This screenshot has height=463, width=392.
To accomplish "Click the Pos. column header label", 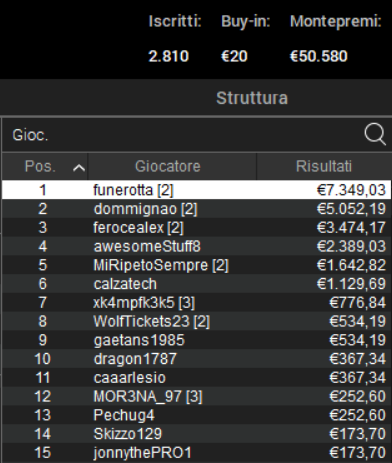I will (x=40, y=166).
